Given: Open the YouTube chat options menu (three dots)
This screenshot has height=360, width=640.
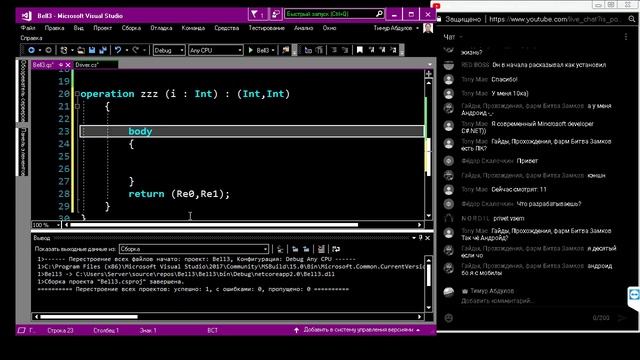Looking at the screenshot, I should click(626, 37).
